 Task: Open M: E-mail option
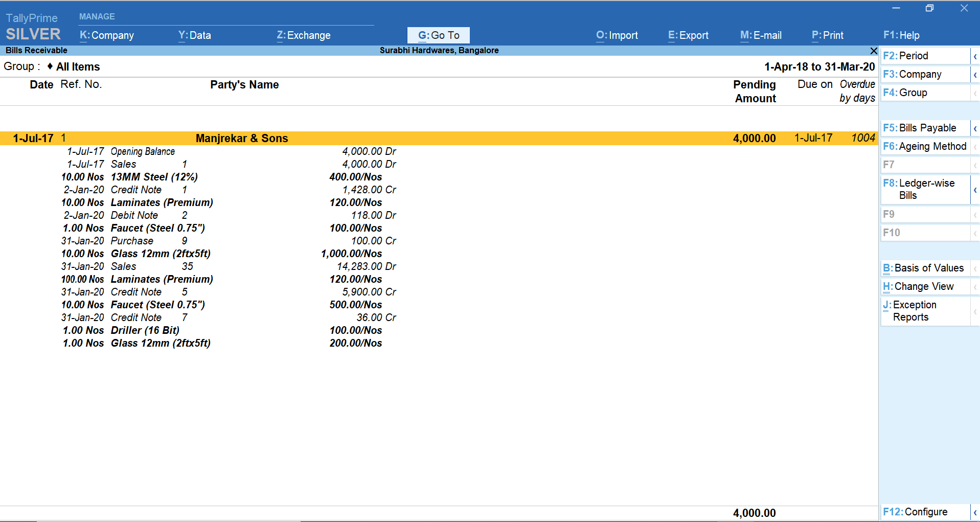pyautogui.click(x=760, y=35)
